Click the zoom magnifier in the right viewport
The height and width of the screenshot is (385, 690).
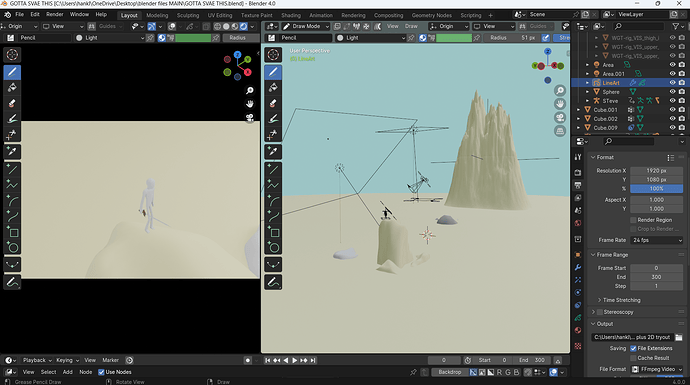pyautogui.click(x=560, y=91)
